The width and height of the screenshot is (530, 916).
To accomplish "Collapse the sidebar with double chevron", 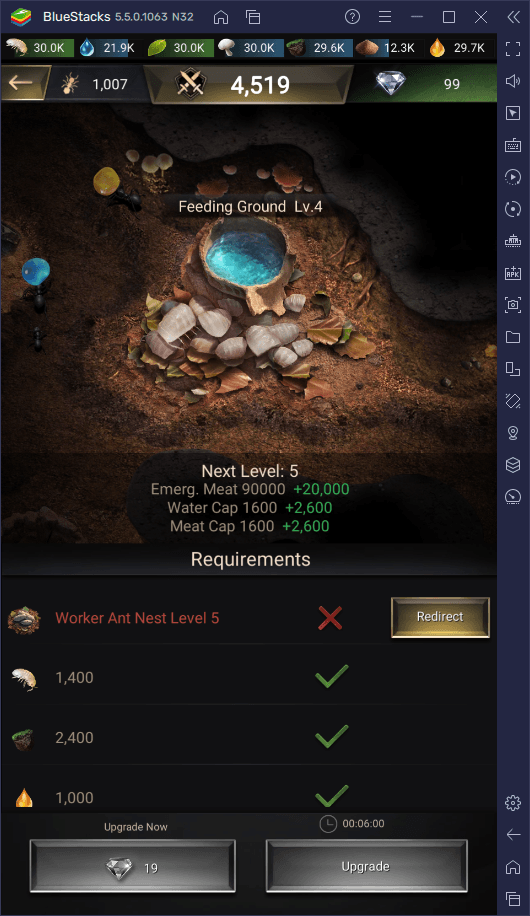I will point(513,17).
